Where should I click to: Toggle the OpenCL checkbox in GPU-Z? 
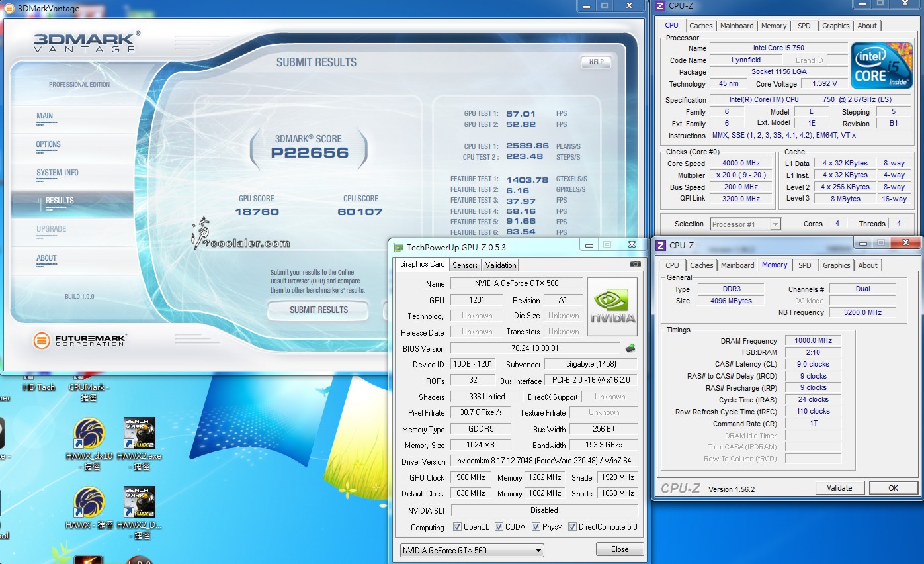[x=458, y=527]
